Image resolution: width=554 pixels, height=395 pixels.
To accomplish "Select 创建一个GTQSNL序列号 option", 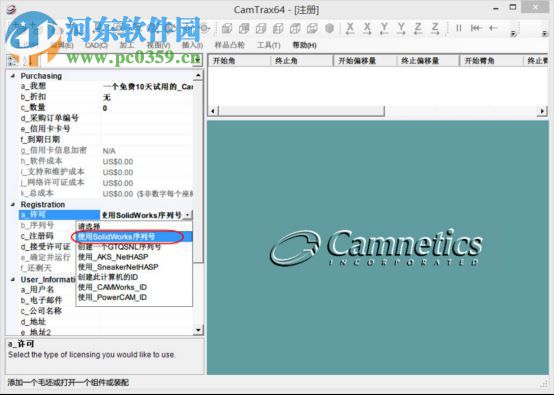I will point(134,247).
